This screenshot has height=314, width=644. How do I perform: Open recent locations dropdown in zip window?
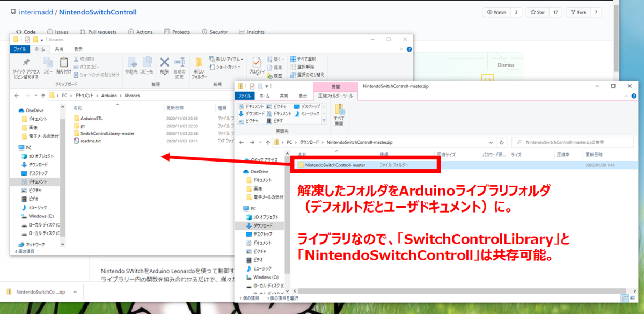pos(259,142)
